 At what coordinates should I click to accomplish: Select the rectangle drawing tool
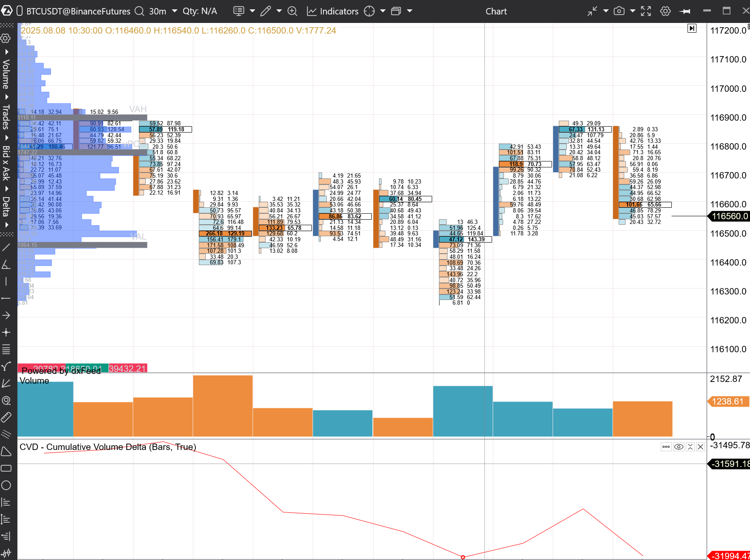pyautogui.click(x=6, y=468)
